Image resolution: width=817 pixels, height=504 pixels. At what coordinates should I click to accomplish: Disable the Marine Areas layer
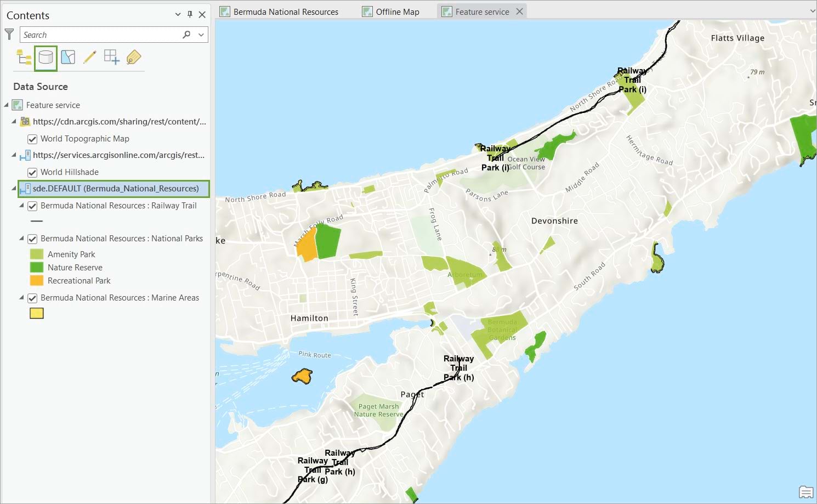[32, 298]
